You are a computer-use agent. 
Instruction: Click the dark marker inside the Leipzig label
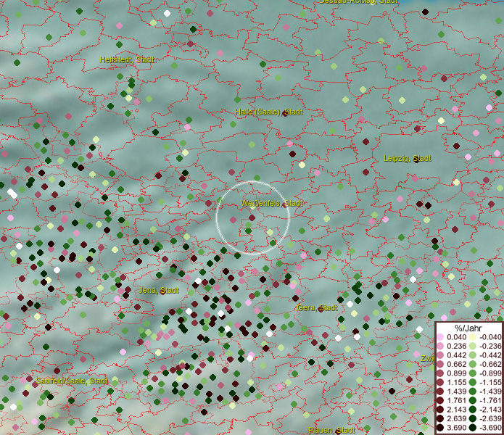pyautogui.click(x=416, y=159)
